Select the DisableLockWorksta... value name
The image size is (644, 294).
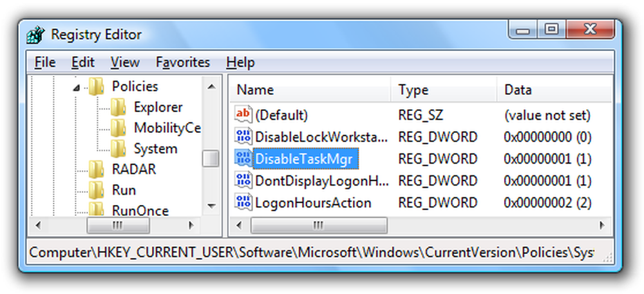pos(321,137)
